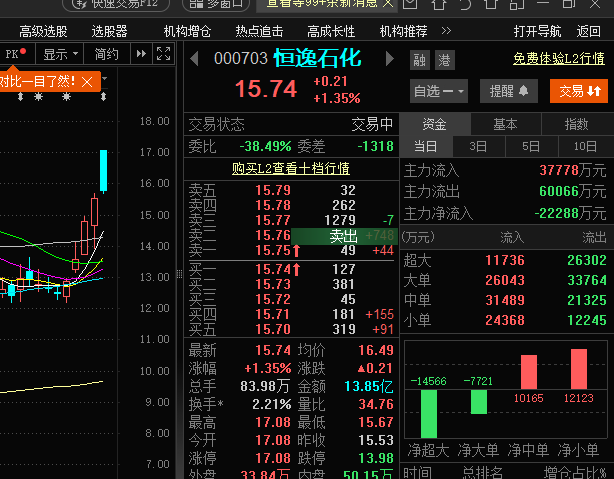614x479 pixels.
Task: Open the 多窗口 multi-window view
Action: [x=216, y=4]
